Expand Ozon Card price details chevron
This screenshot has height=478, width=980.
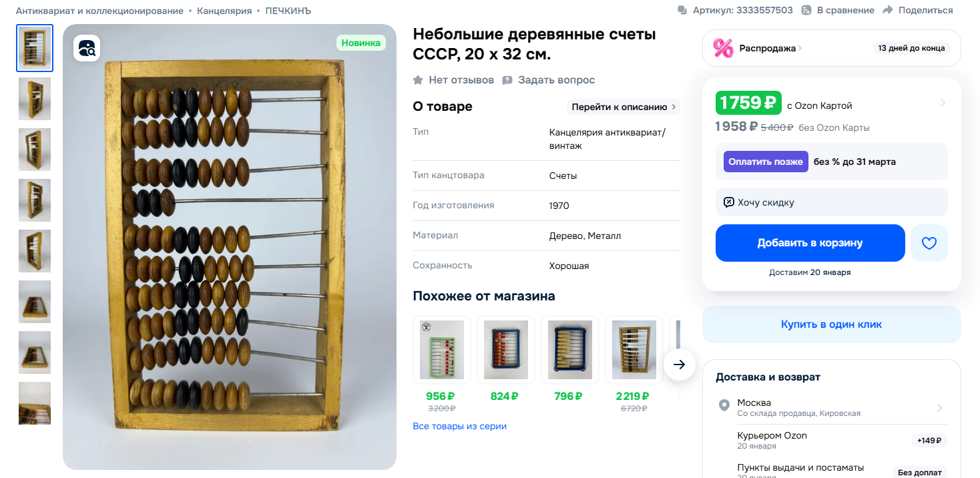[943, 103]
